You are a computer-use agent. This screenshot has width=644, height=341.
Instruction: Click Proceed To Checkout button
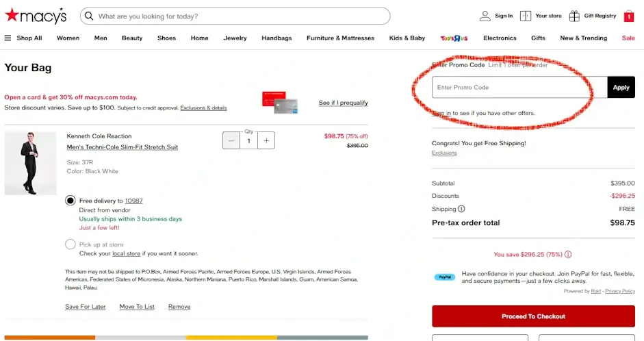click(x=534, y=316)
